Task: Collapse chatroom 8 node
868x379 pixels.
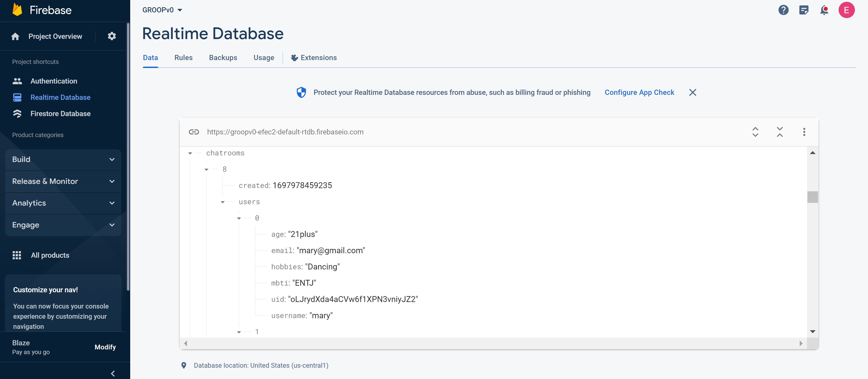Action: 207,170
